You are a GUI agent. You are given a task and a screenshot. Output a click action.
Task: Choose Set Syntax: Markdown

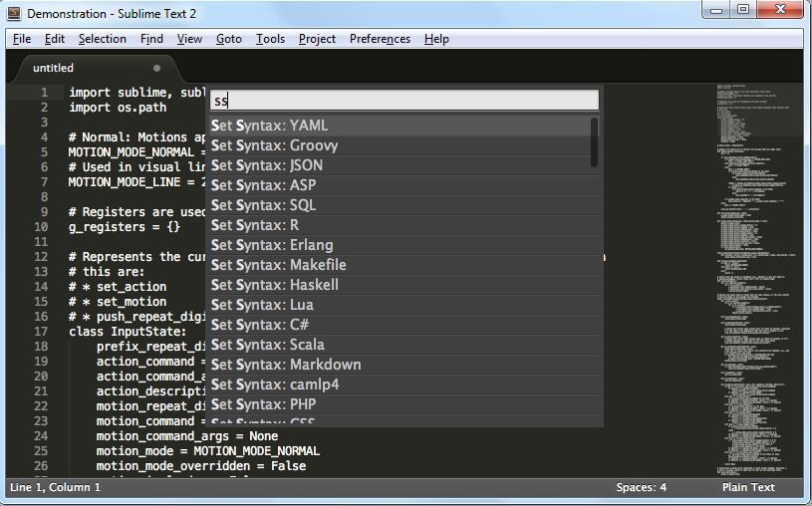405,365
